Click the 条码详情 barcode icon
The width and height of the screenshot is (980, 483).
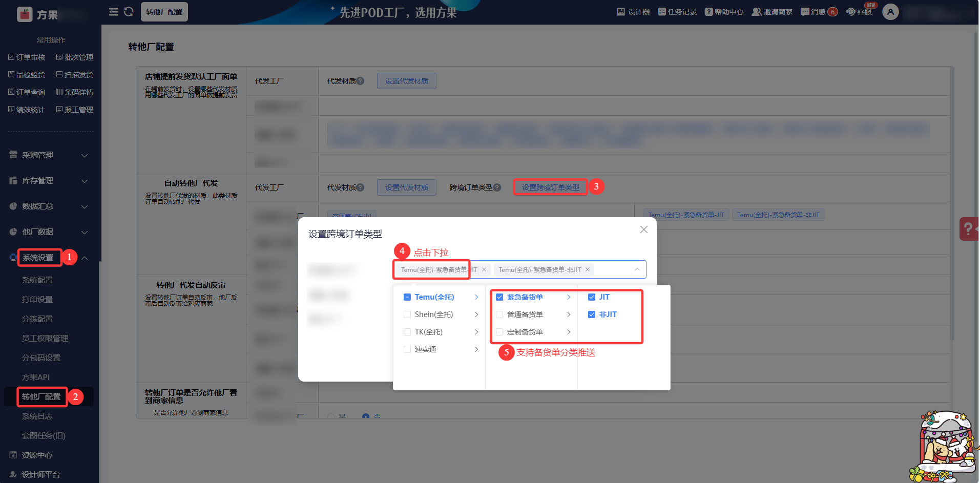59,92
